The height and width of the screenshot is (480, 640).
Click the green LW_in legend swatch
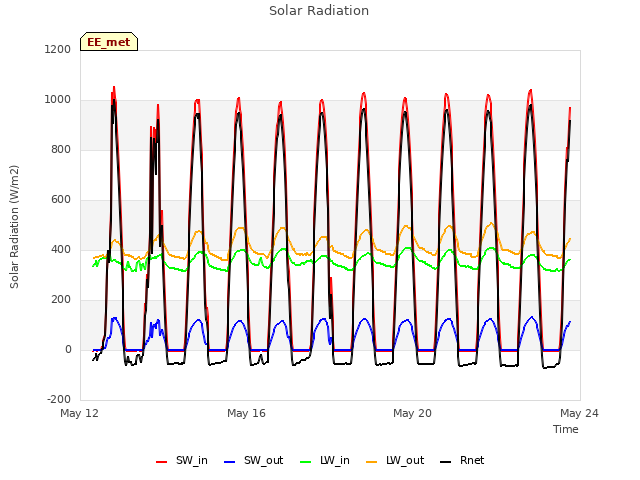[x=306, y=462]
